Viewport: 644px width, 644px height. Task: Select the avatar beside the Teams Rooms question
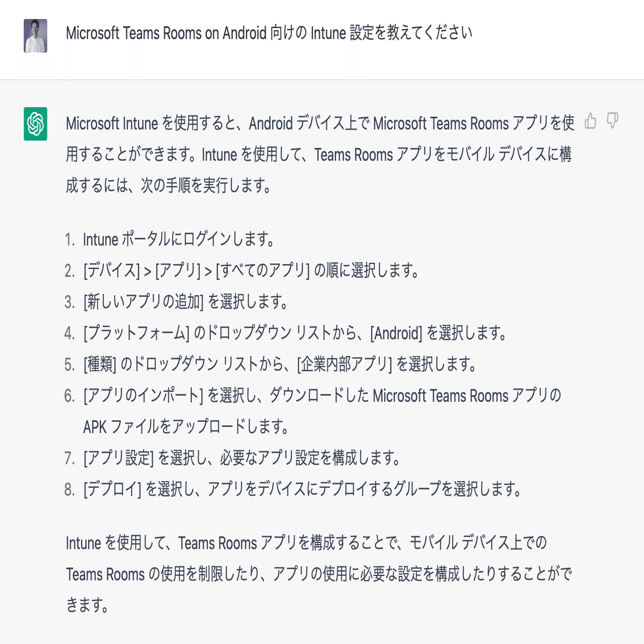[35, 35]
